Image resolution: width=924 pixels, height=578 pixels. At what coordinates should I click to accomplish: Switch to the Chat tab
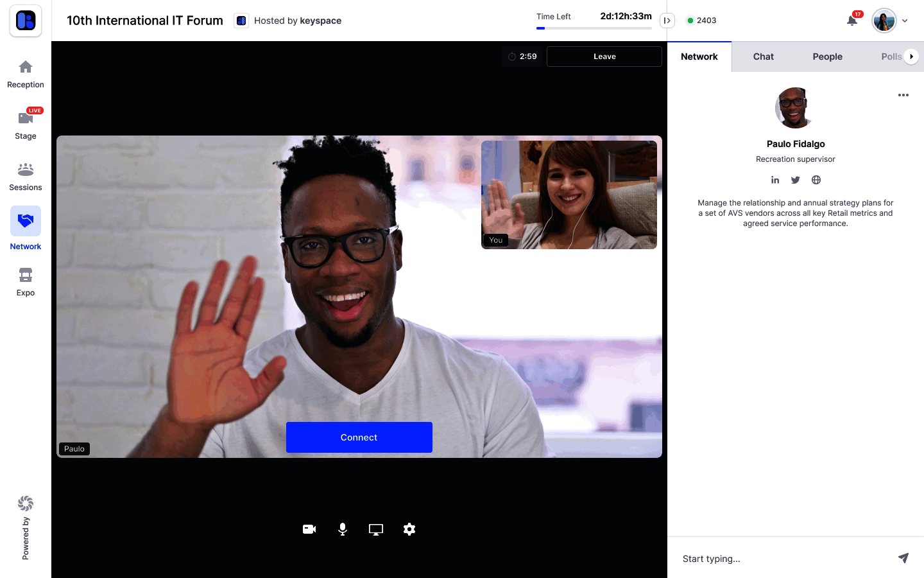click(764, 57)
